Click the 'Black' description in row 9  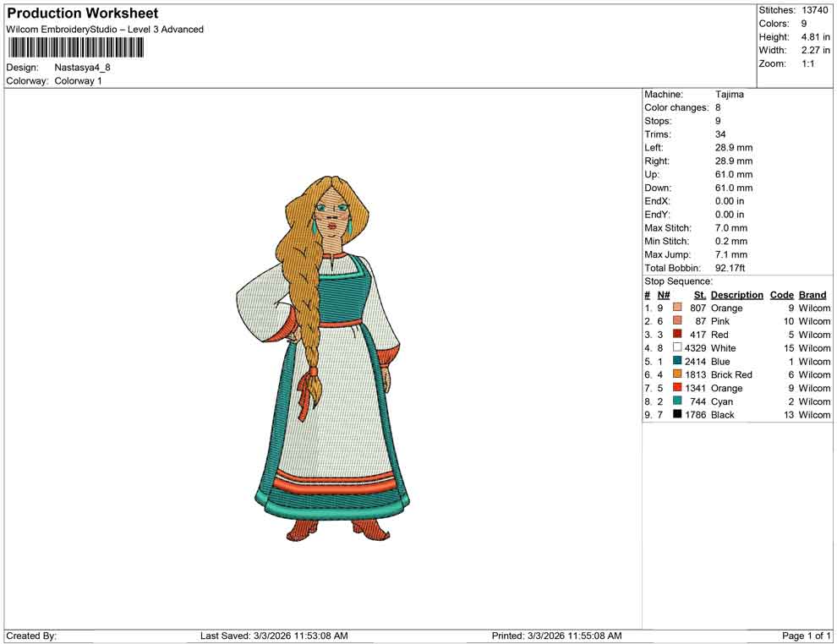(722, 415)
